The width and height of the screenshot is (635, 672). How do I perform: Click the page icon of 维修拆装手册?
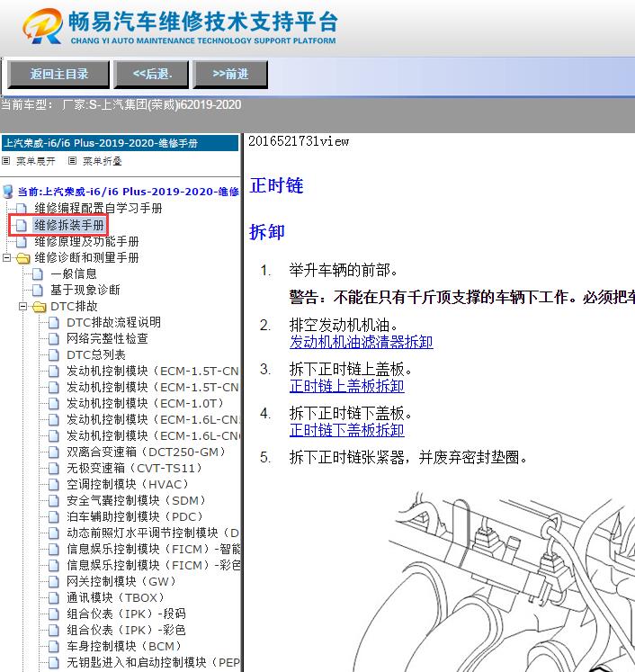pyautogui.click(x=22, y=225)
